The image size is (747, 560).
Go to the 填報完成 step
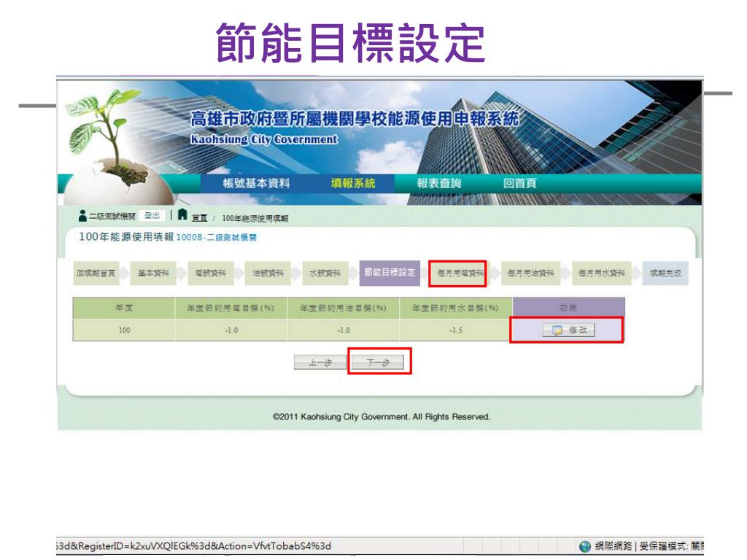click(x=665, y=273)
